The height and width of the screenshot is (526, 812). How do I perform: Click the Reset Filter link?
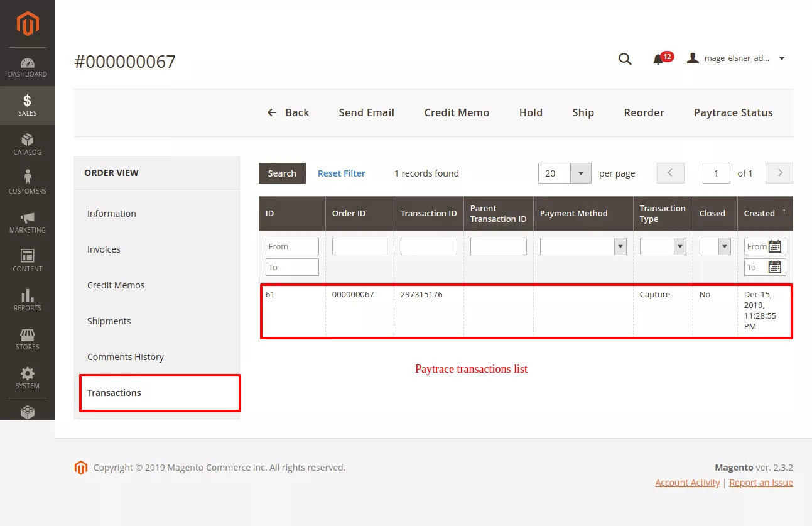point(341,173)
